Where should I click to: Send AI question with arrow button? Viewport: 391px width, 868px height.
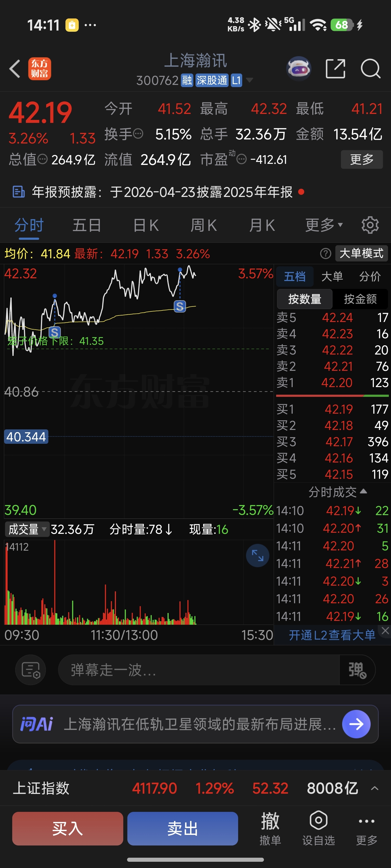pos(356,724)
